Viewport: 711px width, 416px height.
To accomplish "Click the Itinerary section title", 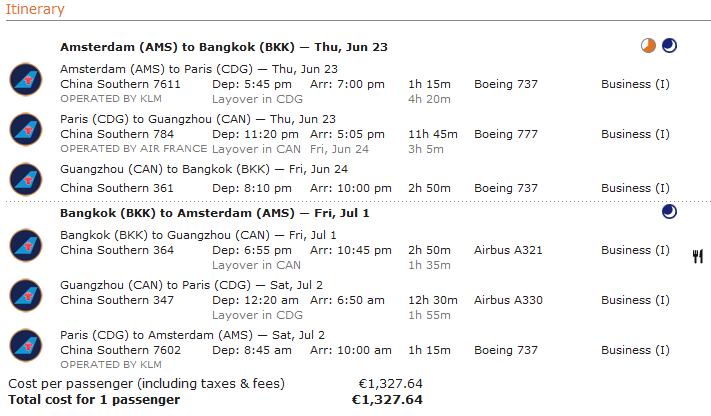I will 36,10.
